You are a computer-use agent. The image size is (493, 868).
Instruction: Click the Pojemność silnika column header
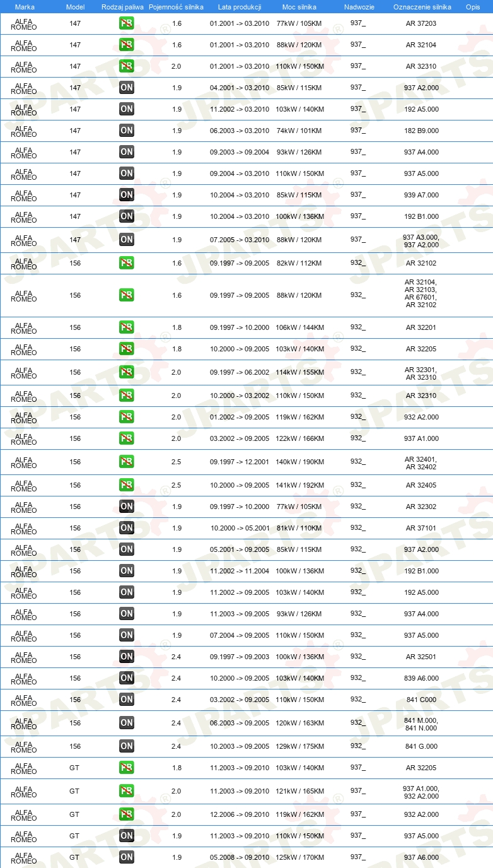[x=176, y=7]
